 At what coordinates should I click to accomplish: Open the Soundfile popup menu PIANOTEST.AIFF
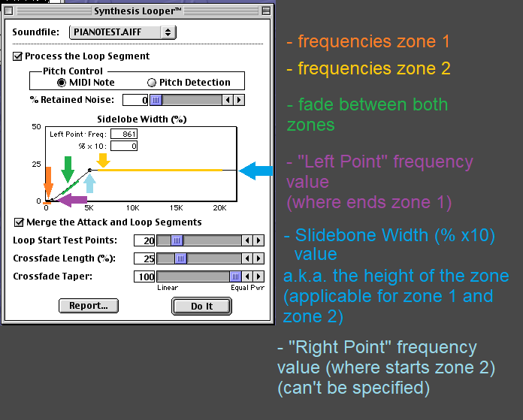coord(122,32)
